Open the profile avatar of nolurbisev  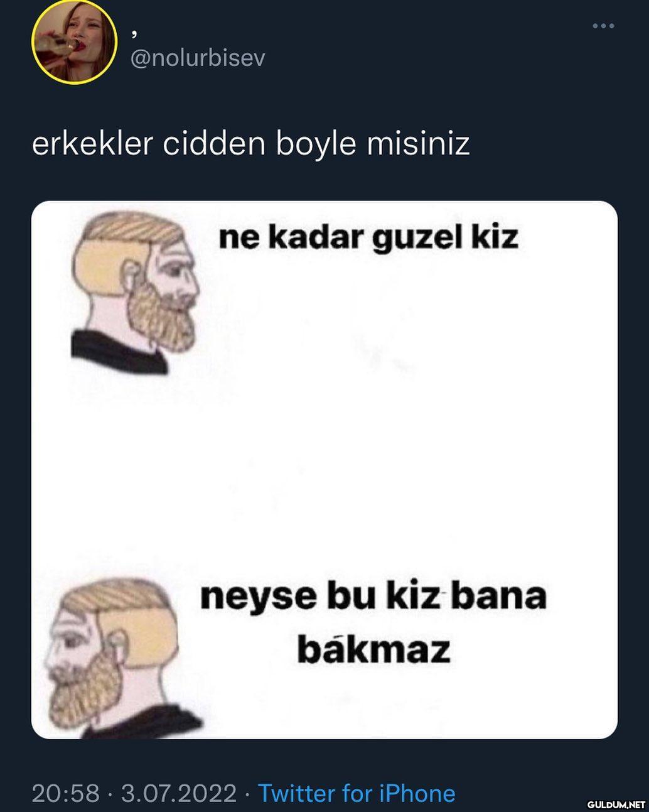(74, 43)
